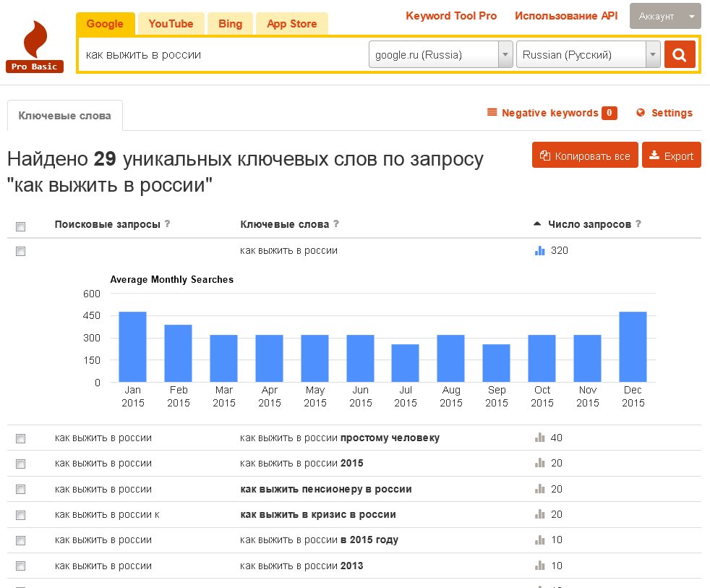Screen dimensions: 710x588
Task: Click the Поисковые запросы column header
Action: point(107,223)
